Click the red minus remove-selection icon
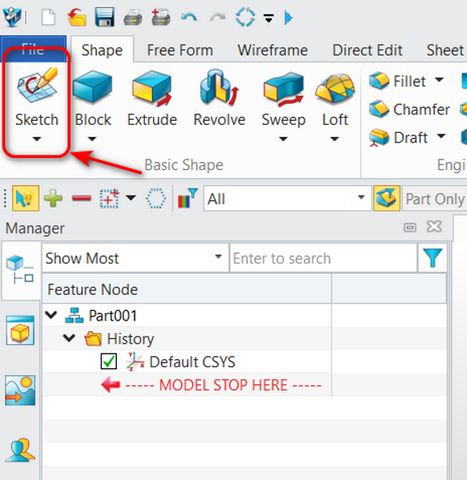The width and height of the screenshot is (467, 480). click(x=82, y=199)
